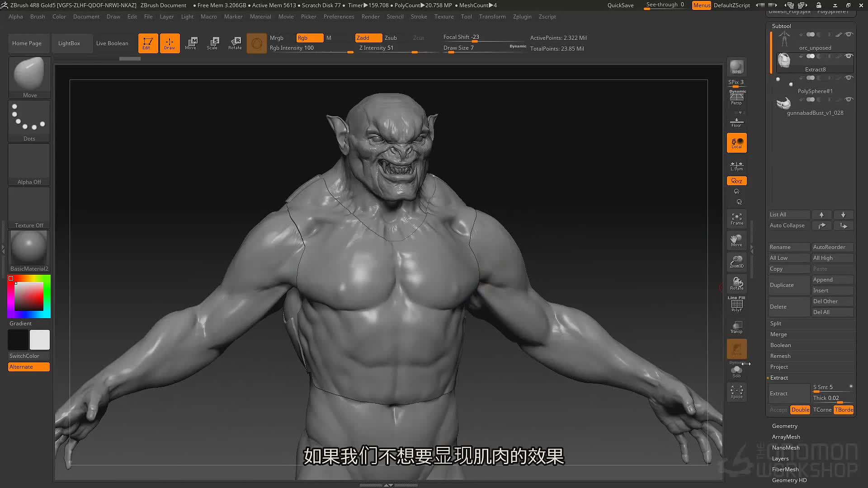Enable Transp transparency mode icon

[736, 327]
